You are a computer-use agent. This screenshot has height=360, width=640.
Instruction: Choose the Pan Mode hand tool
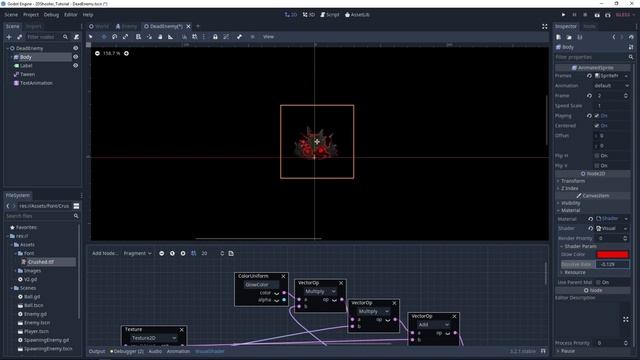(160, 37)
